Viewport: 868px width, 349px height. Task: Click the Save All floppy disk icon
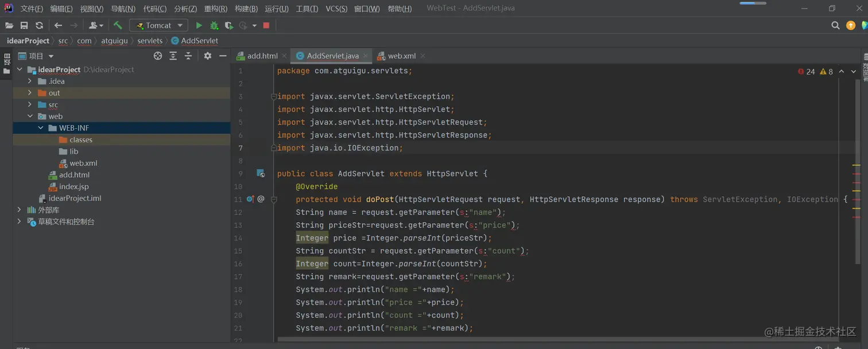coord(24,25)
